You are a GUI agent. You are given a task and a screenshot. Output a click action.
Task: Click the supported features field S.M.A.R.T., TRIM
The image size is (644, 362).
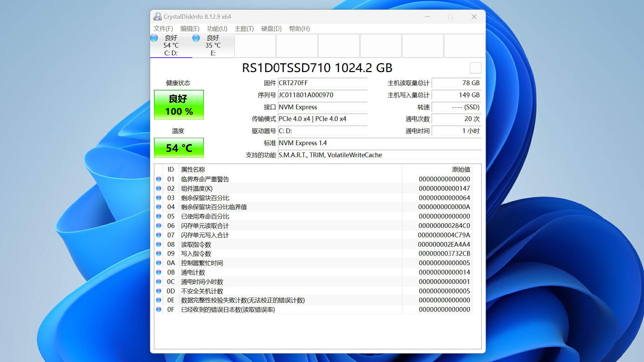coord(379,155)
